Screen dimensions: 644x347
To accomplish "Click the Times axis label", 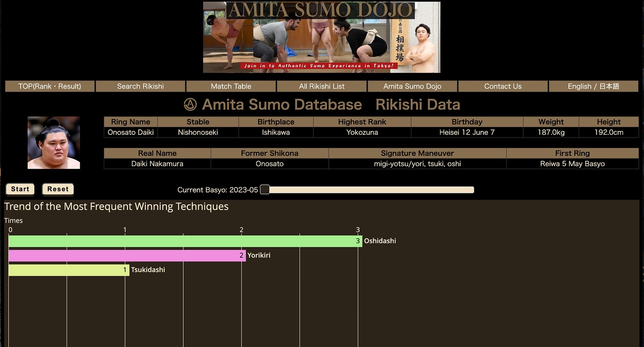I will 13,220.
